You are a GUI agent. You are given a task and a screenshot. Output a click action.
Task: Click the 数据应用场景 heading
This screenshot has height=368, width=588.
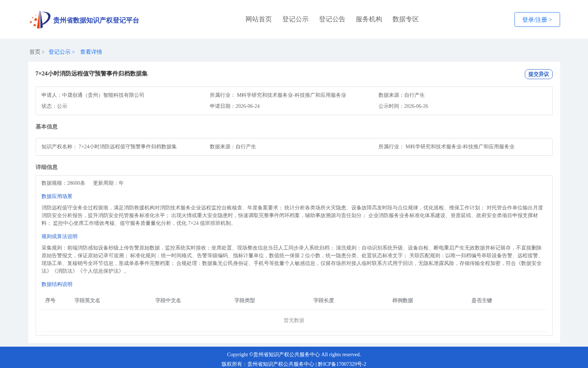click(57, 196)
